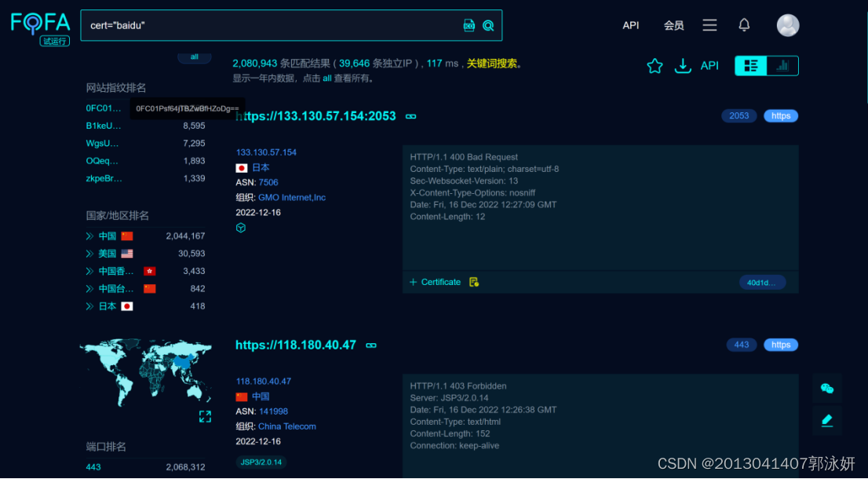
Task: Click https tag of first result
Action: (x=781, y=115)
